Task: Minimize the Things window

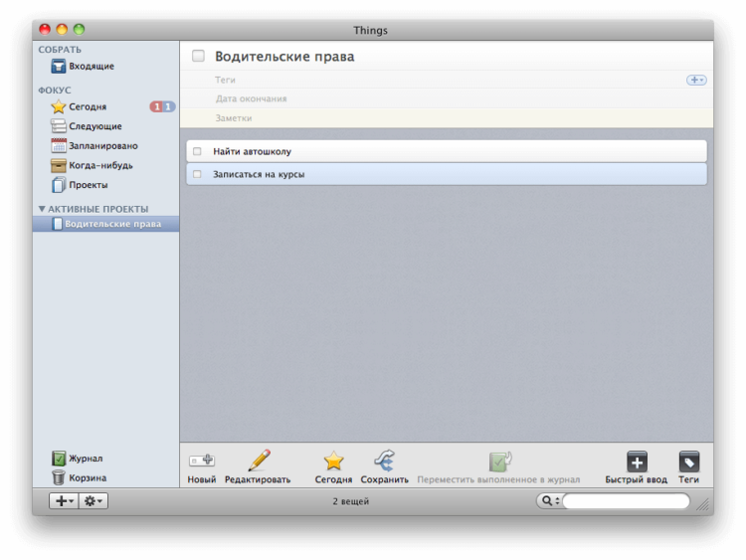Action: [x=62, y=30]
